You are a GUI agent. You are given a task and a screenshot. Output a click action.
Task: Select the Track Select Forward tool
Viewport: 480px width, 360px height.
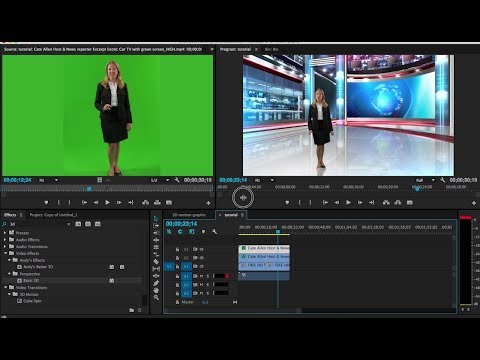coord(156,226)
